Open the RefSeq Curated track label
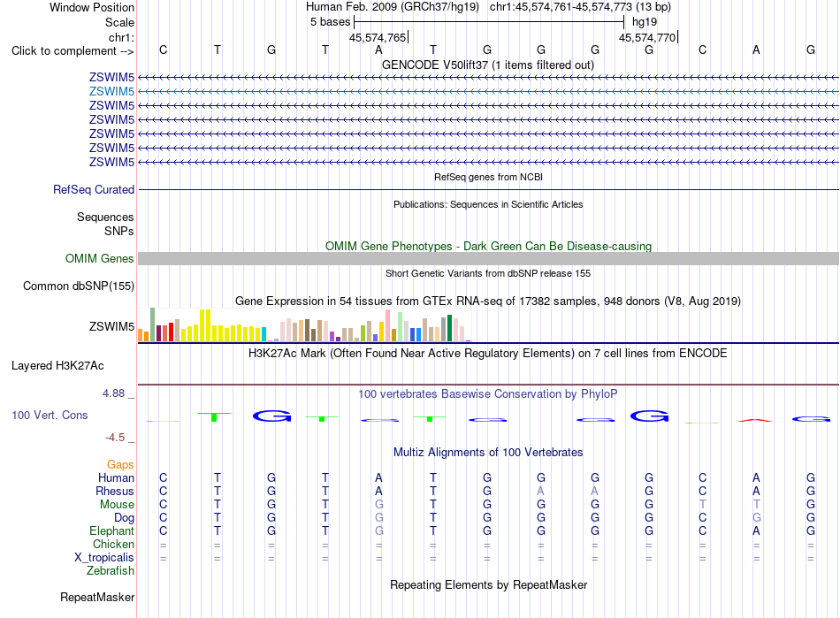 click(x=94, y=189)
